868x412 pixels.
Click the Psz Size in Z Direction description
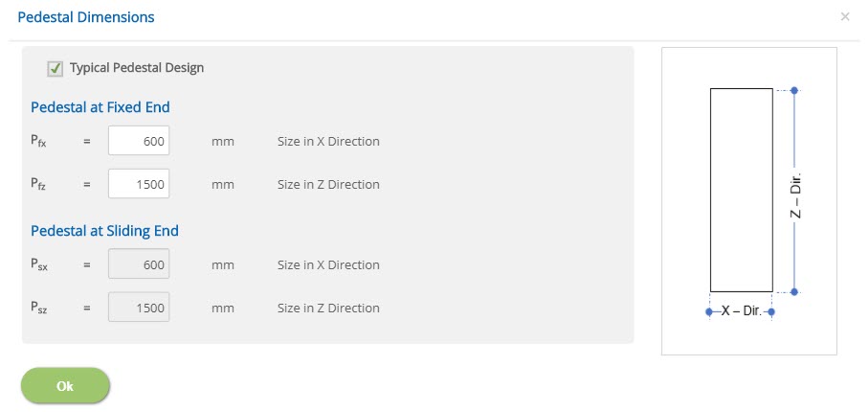[328, 308]
